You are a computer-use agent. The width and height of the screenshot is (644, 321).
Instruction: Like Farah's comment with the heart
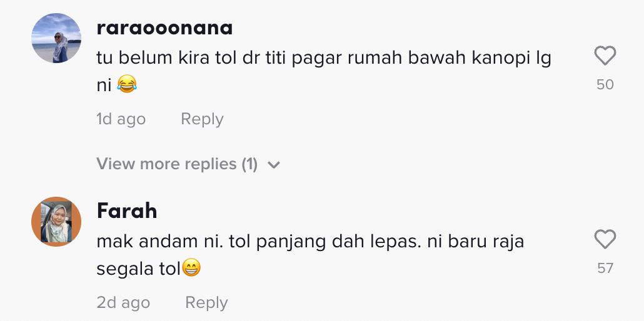[605, 239]
